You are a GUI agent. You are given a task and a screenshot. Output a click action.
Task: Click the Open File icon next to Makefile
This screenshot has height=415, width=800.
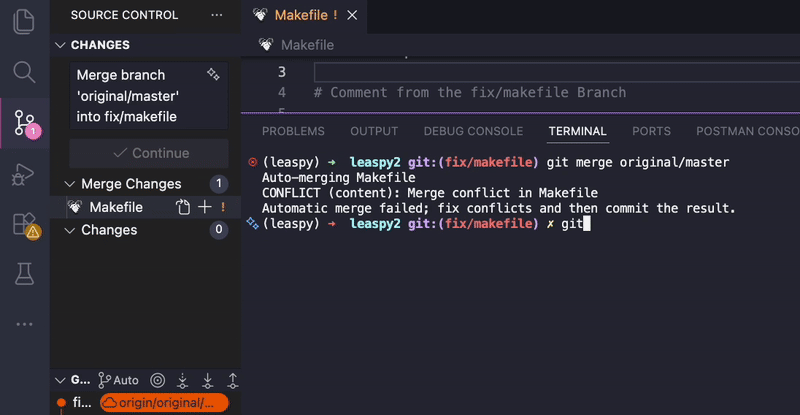pyautogui.click(x=183, y=207)
